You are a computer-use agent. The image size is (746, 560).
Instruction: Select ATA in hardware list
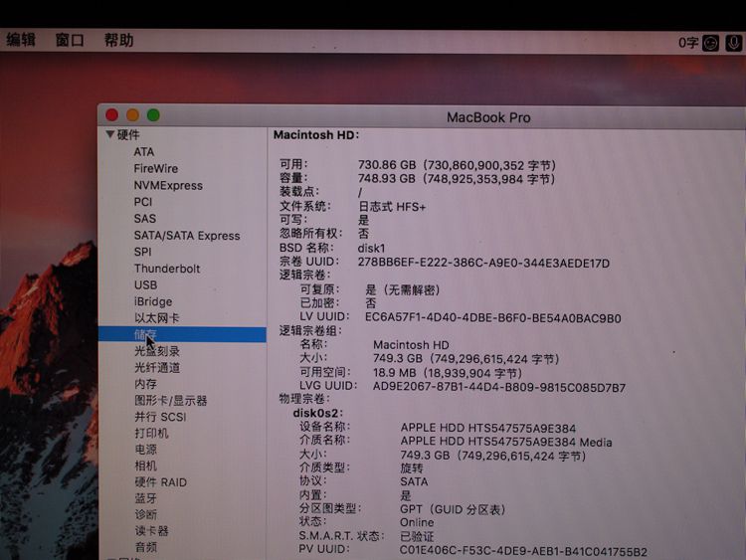pyautogui.click(x=143, y=152)
